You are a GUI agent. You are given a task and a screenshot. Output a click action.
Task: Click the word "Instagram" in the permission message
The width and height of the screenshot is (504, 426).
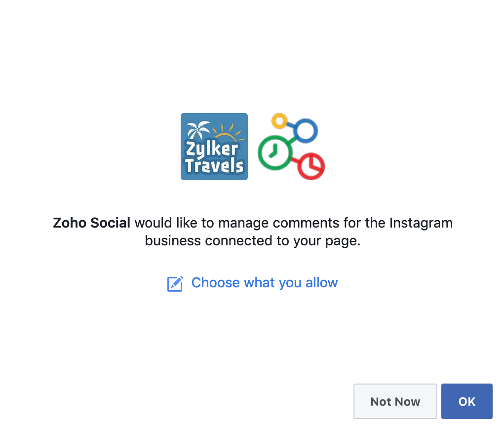421,223
